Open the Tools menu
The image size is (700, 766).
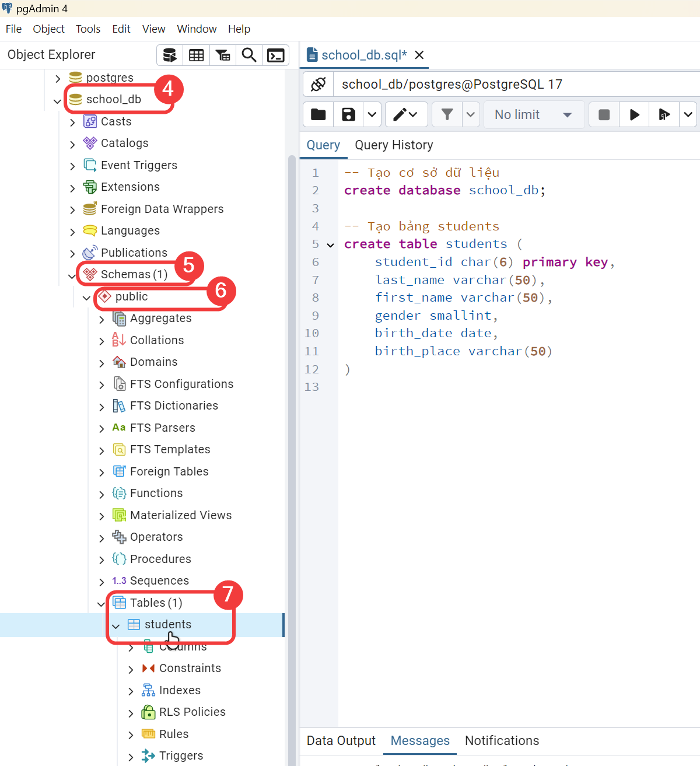point(88,29)
